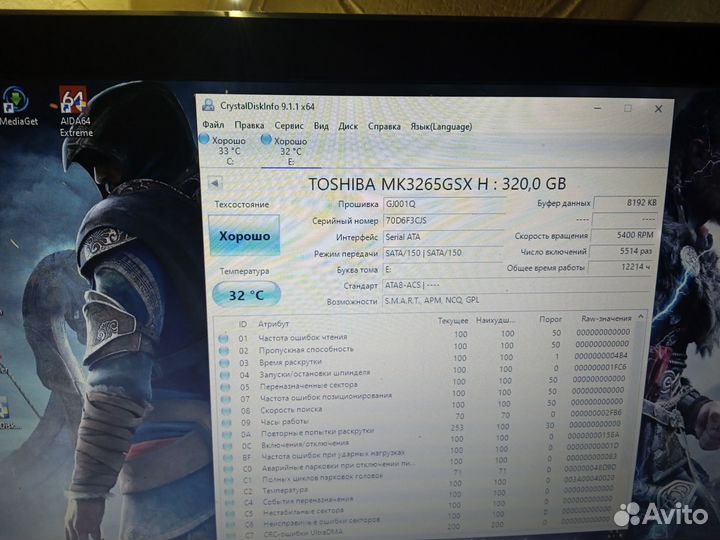This screenshot has height=540, width=720.
Task: Click the Текущее column header
Action: click(453, 321)
